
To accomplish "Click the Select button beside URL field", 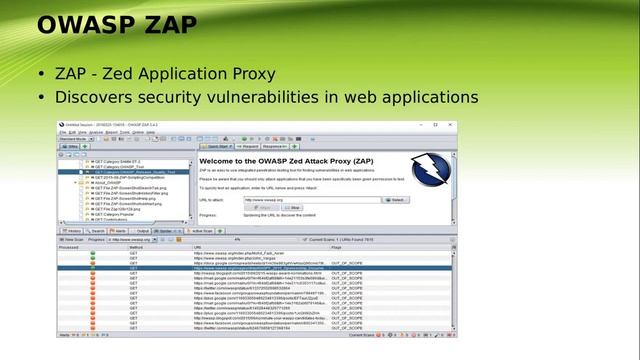I will [396, 200].
